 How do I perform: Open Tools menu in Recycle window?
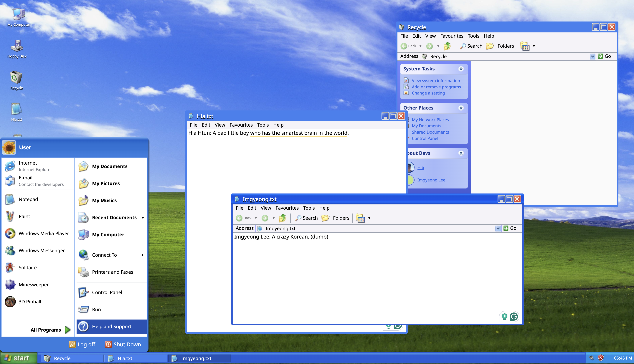coord(473,36)
